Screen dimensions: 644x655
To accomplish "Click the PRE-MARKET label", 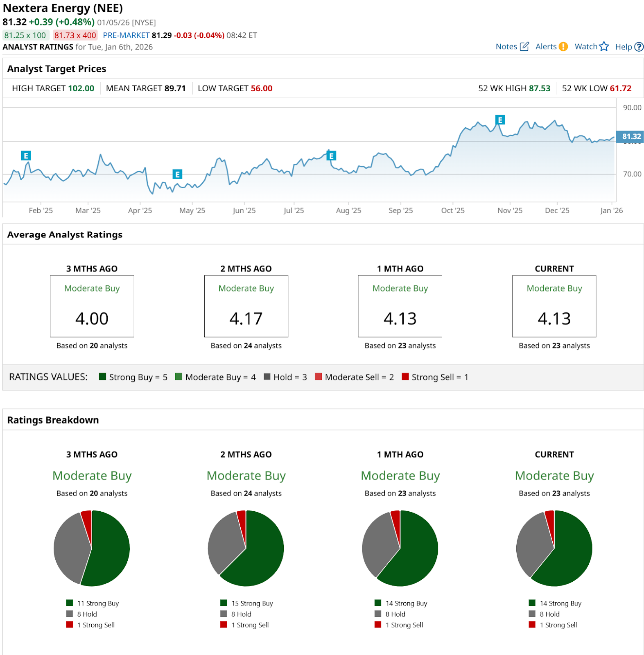I will click(126, 35).
